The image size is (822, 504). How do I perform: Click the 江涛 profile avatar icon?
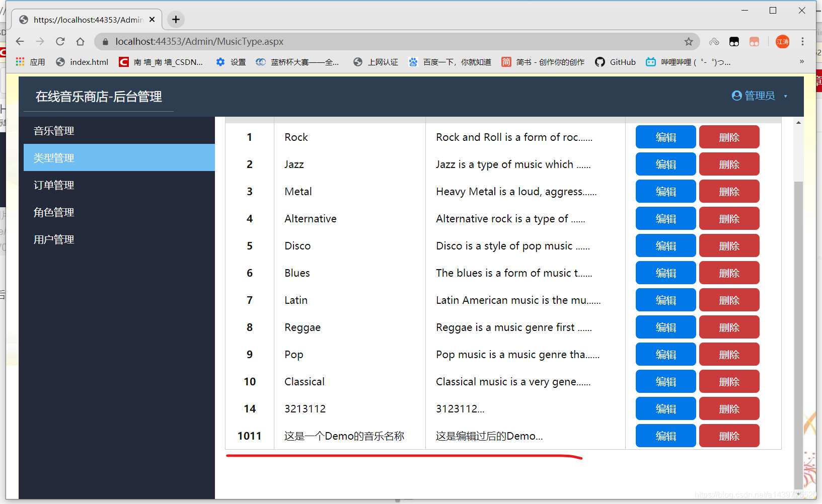click(783, 42)
